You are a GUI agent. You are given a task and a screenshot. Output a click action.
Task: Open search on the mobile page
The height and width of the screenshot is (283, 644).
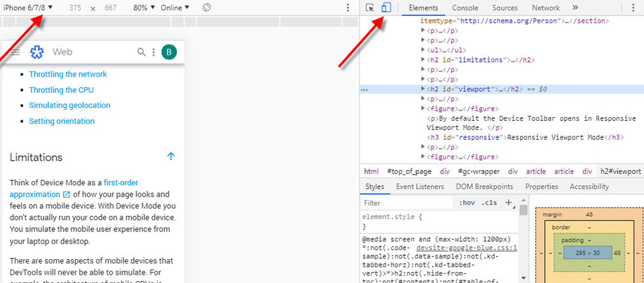click(141, 52)
